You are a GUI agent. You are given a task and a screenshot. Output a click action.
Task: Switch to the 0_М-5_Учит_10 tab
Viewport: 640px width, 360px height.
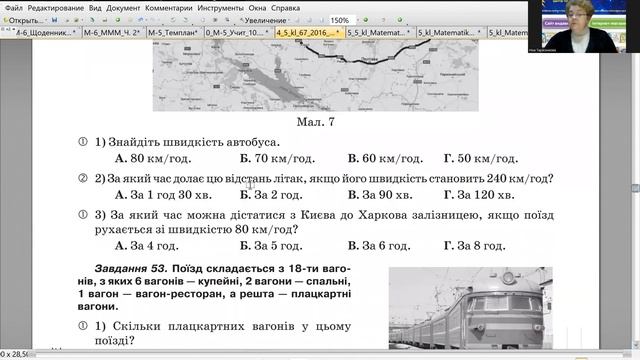[238, 32]
